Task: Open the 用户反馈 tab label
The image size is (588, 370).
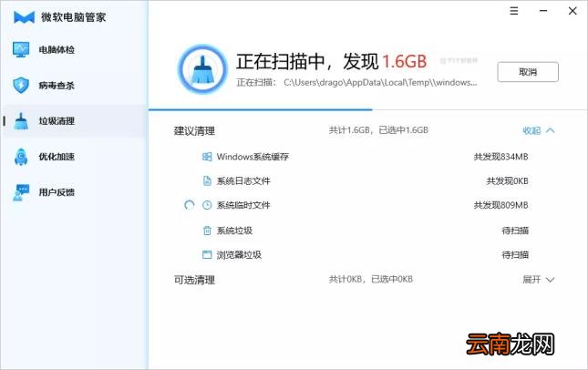Action: (x=57, y=192)
